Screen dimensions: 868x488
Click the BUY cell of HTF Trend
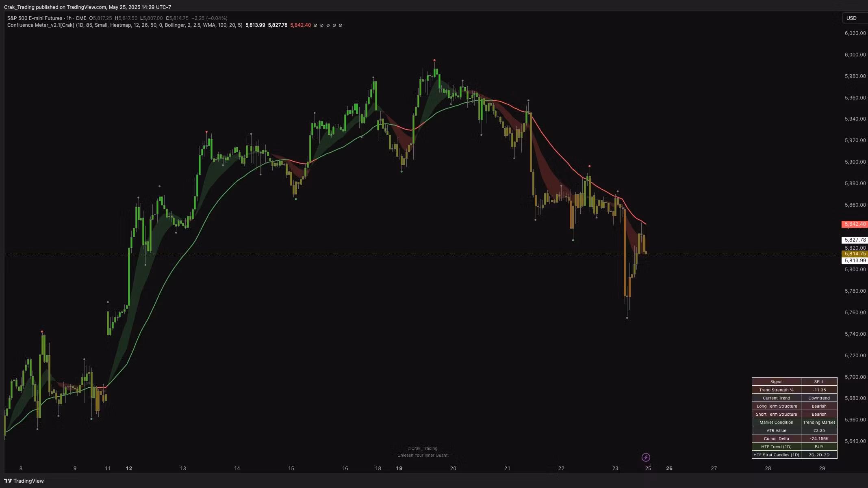click(x=819, y=447)
